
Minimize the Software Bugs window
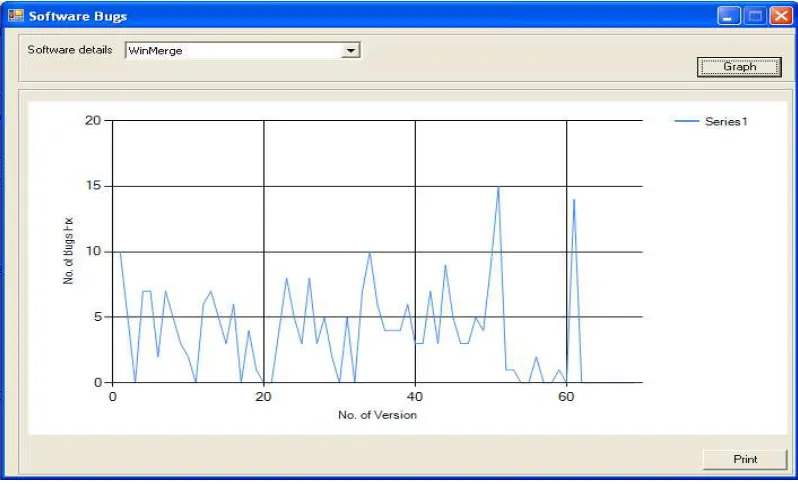[x=728, y=16]
